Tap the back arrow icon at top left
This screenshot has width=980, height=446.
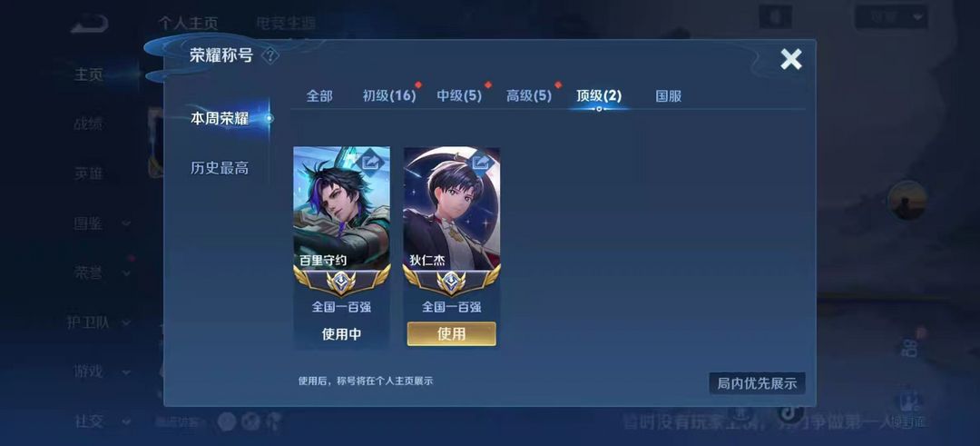pyautogui.click(x=89, y=24)
